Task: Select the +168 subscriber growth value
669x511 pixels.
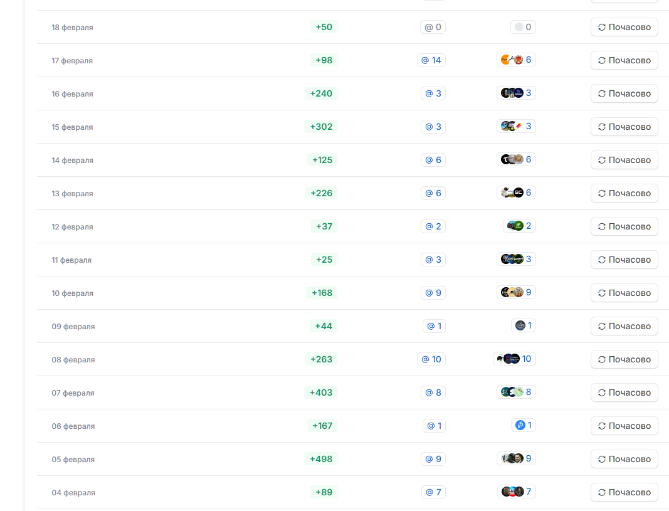Action: (x=322, y=293)
